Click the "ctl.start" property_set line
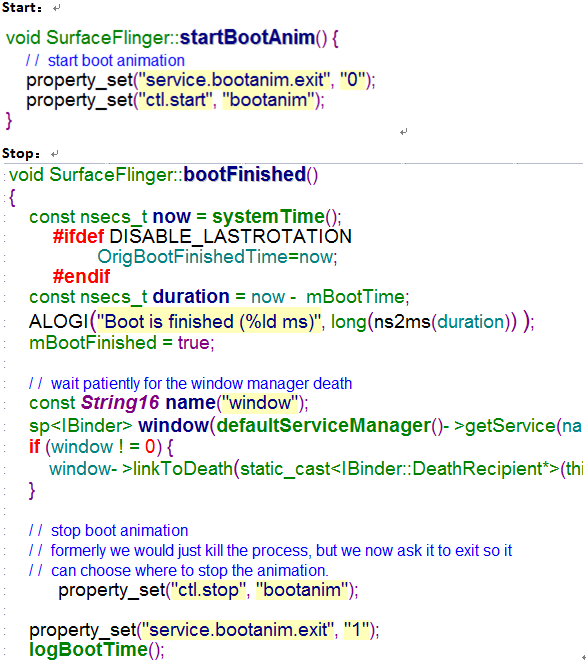 [x=175, y=100]
